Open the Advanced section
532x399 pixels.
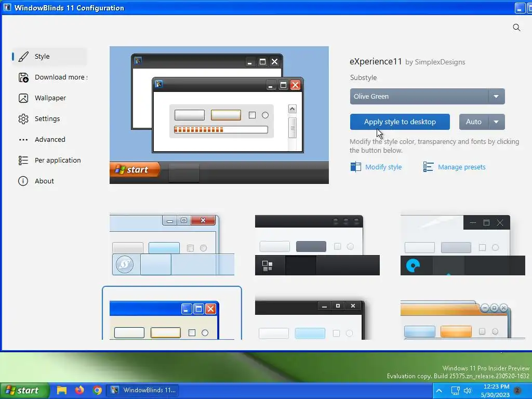click(x=49, y=139)
